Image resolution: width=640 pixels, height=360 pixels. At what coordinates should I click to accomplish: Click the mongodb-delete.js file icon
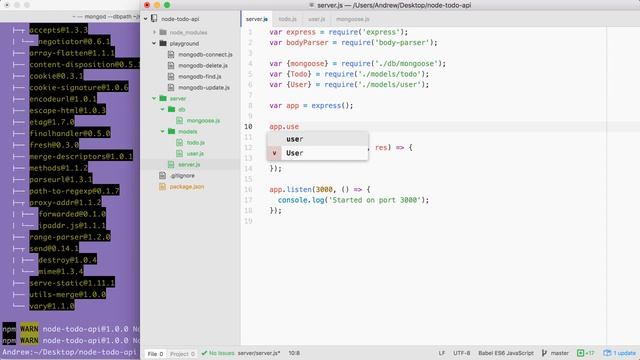[x=171, y=65]
